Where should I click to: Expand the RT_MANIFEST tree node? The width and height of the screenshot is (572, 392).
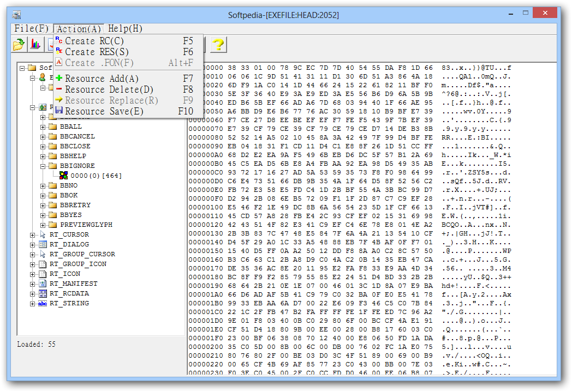(32, 284)
